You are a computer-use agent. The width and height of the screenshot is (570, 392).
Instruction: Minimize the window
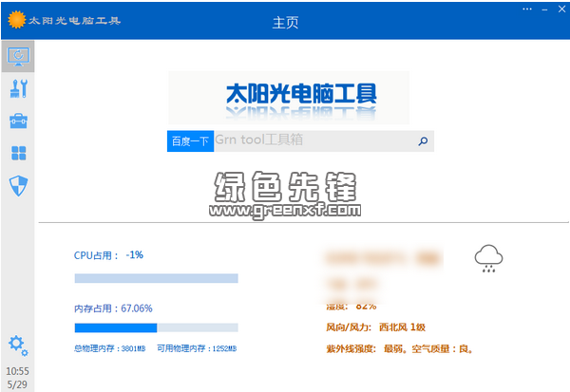click(544, 9)
